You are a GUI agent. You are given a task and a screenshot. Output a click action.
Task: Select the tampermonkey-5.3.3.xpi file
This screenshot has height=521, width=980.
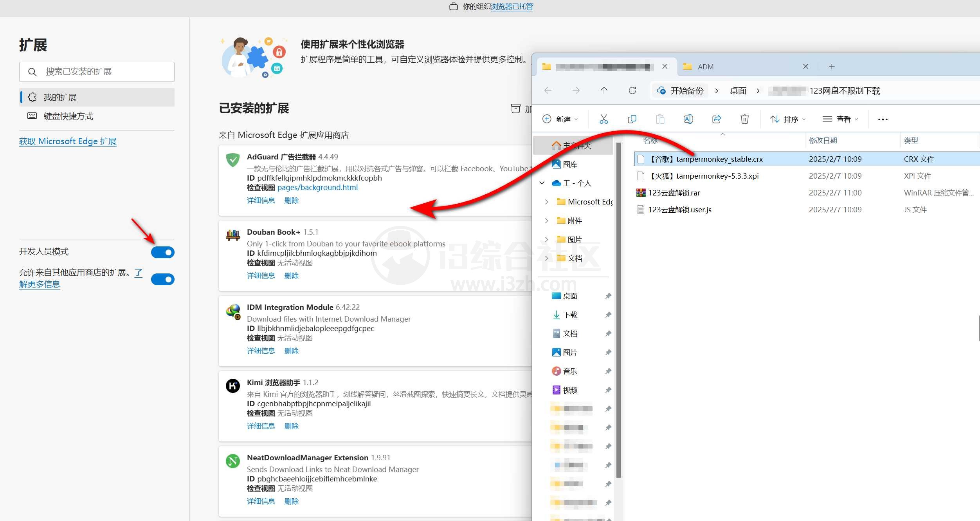[x=806, y=176]
